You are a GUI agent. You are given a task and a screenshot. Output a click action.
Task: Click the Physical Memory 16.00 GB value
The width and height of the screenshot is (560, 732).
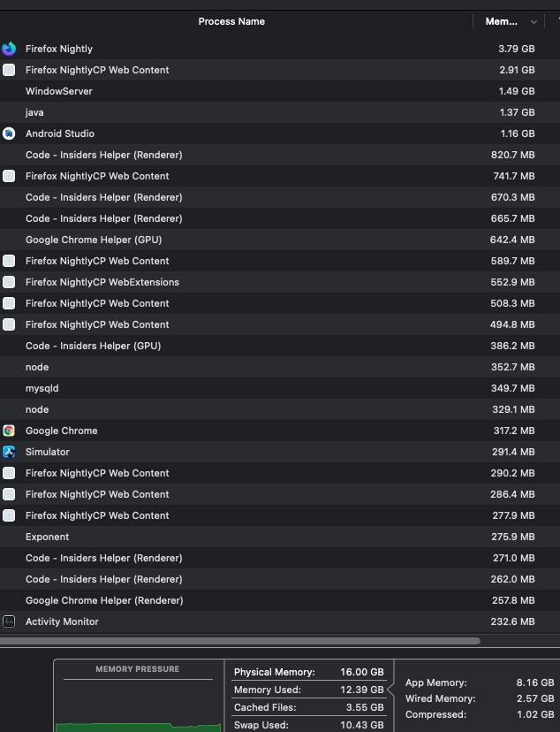[x=362, y=672]
